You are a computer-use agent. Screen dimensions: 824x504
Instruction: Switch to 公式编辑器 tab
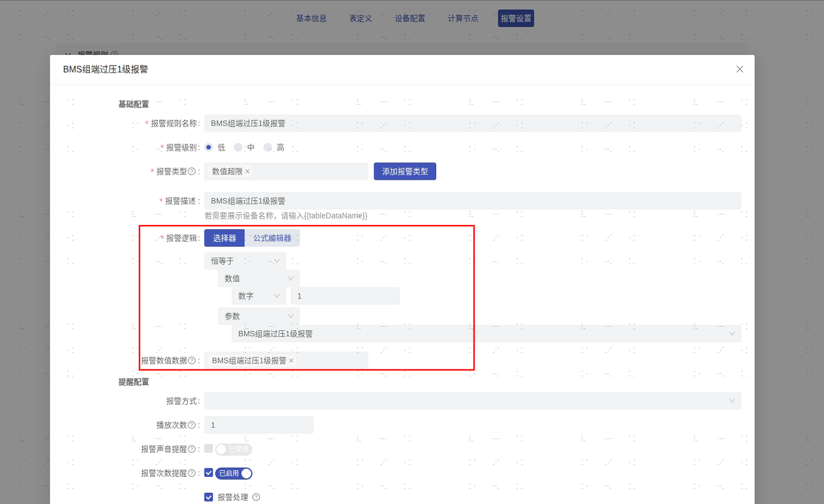point(272,238)
